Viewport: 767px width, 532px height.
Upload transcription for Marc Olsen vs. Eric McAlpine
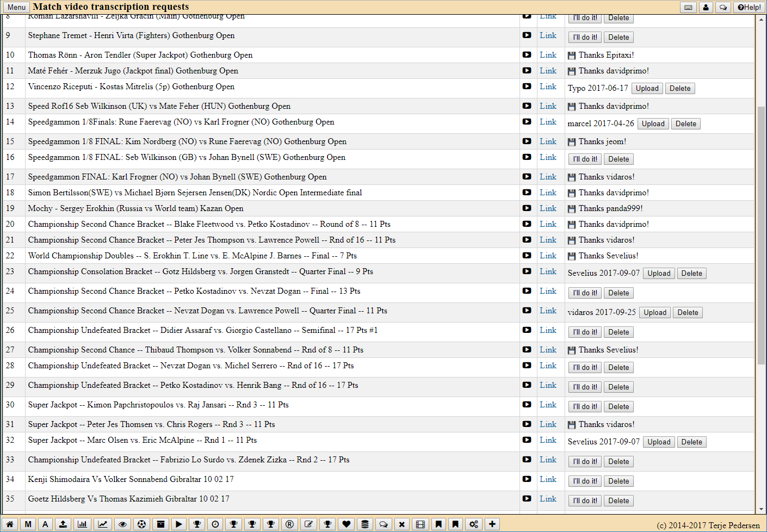659,442
